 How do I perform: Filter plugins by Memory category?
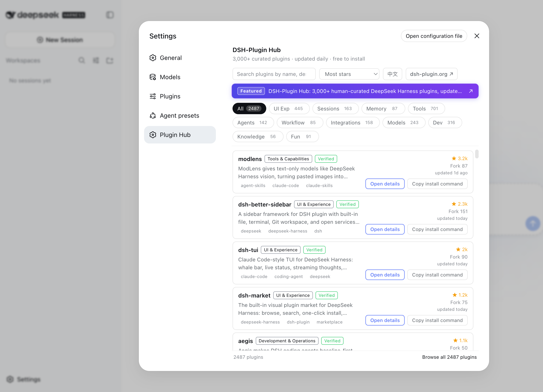tap(383, 108)
